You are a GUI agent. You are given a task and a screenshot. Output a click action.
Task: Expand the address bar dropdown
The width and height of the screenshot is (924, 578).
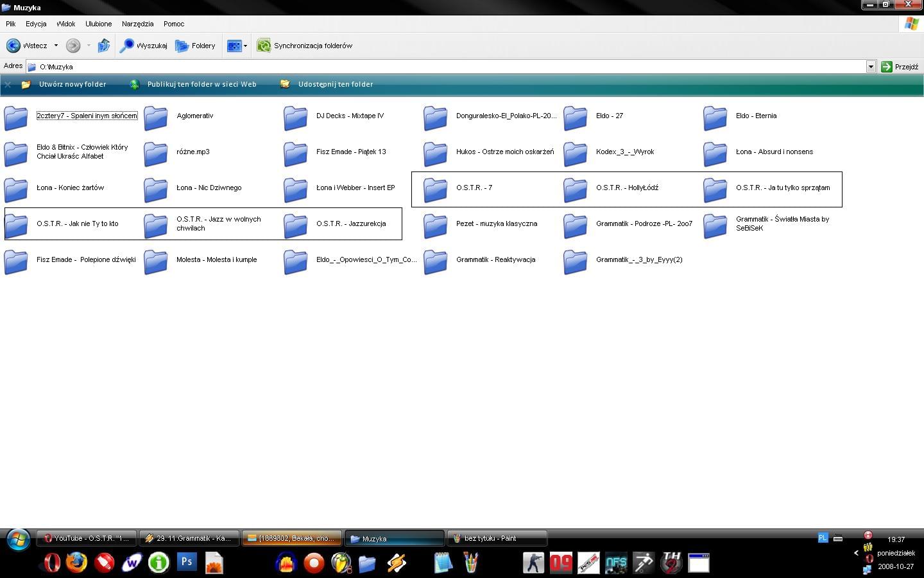pos(871,67)
